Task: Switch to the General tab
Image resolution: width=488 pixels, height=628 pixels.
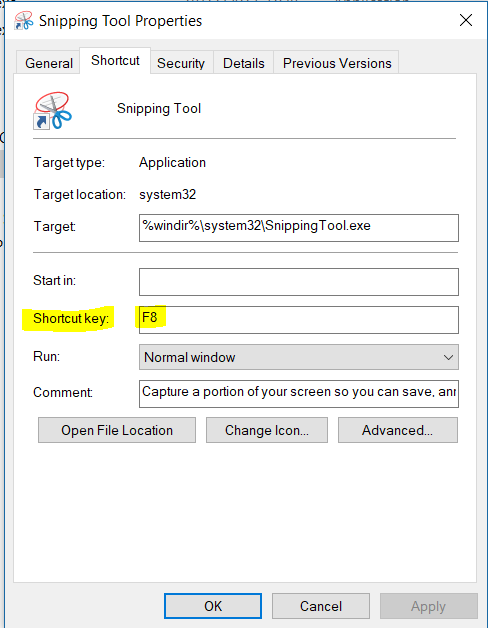Action: pyautogui.click(x=49, y=63)
